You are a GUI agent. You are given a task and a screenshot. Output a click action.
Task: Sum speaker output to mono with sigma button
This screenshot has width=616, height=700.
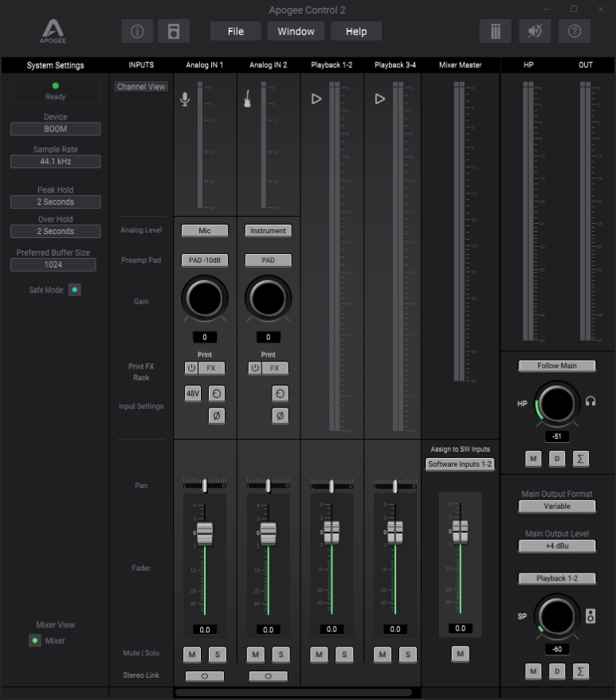click(580, 671)
